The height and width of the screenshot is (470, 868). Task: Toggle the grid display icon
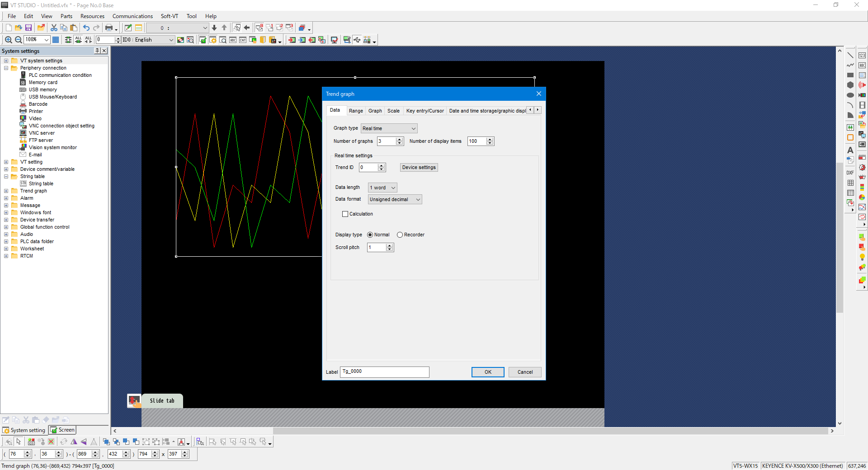point(56,40)
